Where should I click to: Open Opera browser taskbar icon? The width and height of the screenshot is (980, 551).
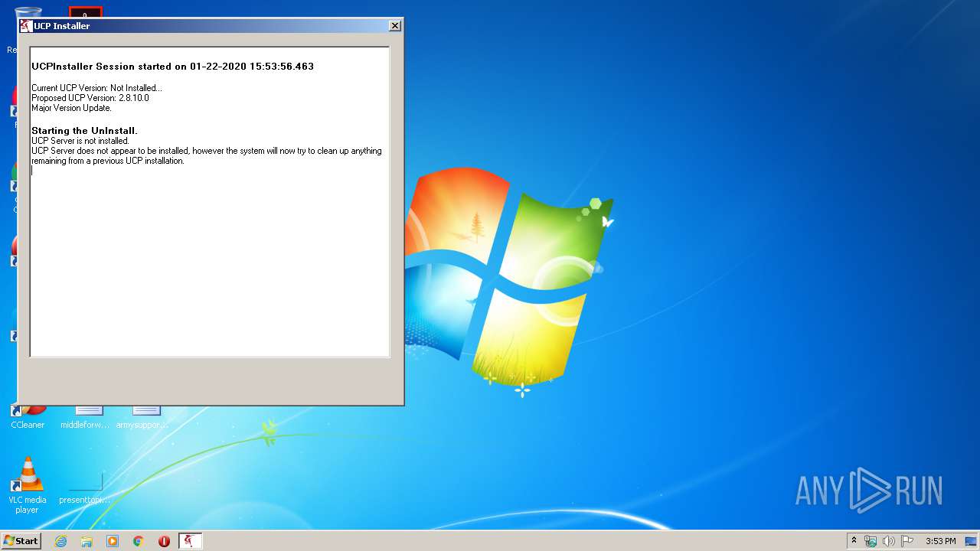164,541
